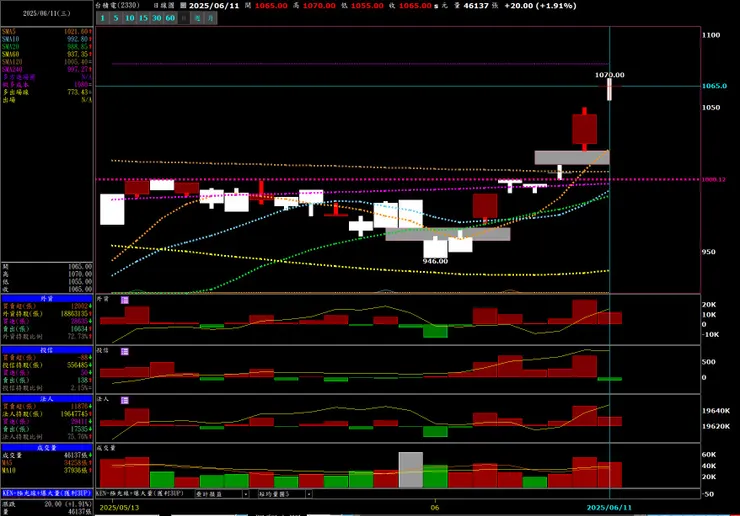
Task: Click the 多出場線 773.43 legend row
Action: (x=47, y=92)
